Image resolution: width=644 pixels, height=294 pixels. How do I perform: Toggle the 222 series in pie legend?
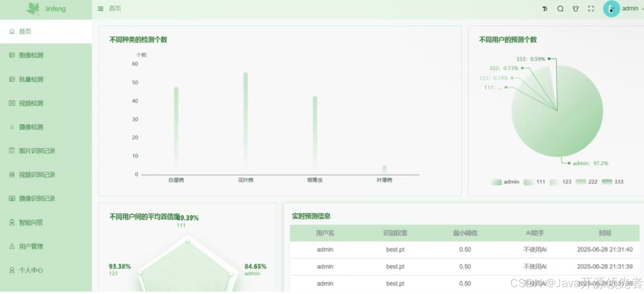click(587, 182)
